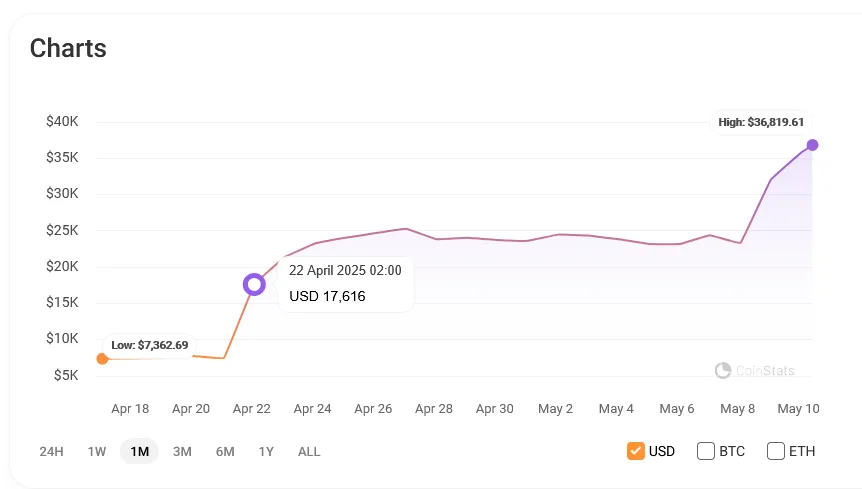This screenshot has height=489, width=862.
Task: Select the active 1M range tab
Action: (139, 452)
